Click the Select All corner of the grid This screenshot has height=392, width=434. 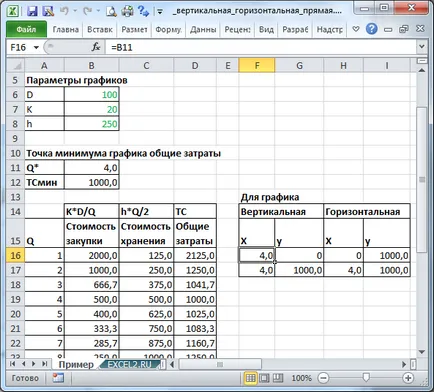tap(15, 65)
